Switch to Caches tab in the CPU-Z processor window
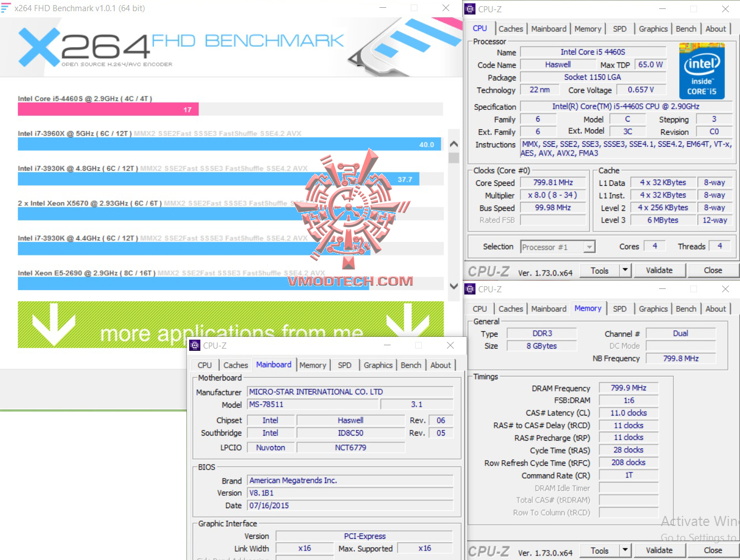The height and width of the screenshot is (560, 740). tap(511, 29)
